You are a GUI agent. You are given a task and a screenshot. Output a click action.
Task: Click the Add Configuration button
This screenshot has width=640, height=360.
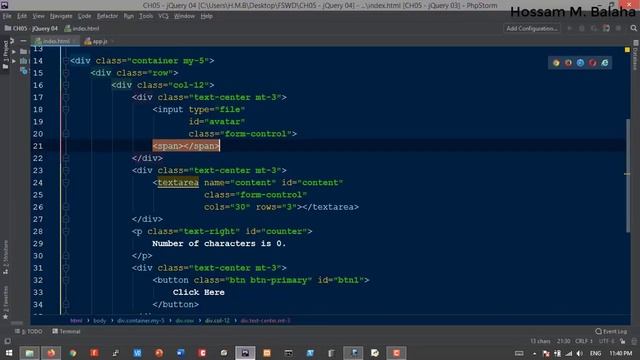point(531,29)
